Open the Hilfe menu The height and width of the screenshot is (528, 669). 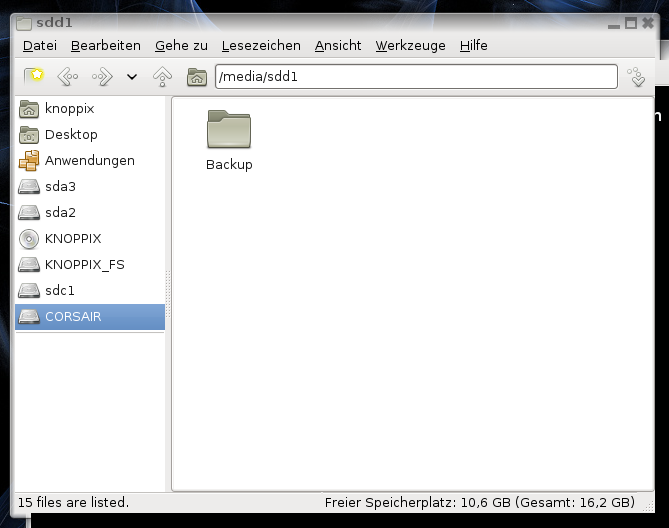pyautogui.click(x=474, y=46)
